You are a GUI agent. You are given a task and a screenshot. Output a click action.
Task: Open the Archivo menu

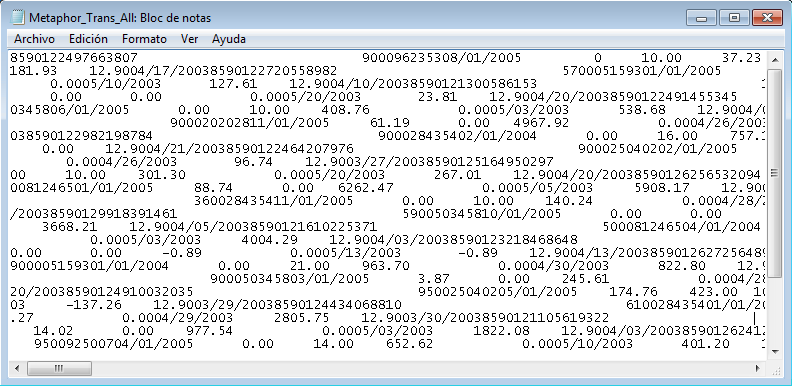[34, 39]
